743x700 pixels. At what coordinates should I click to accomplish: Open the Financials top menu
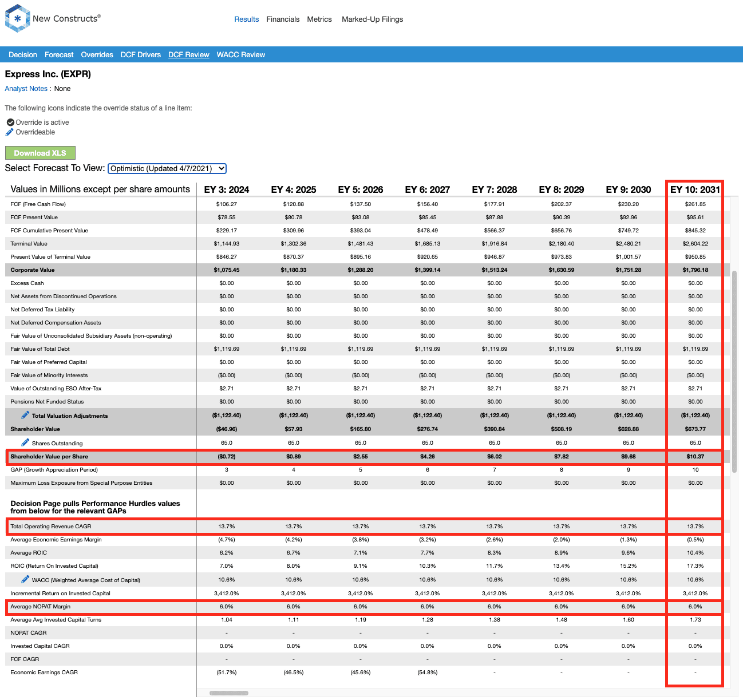coord(283,19)
